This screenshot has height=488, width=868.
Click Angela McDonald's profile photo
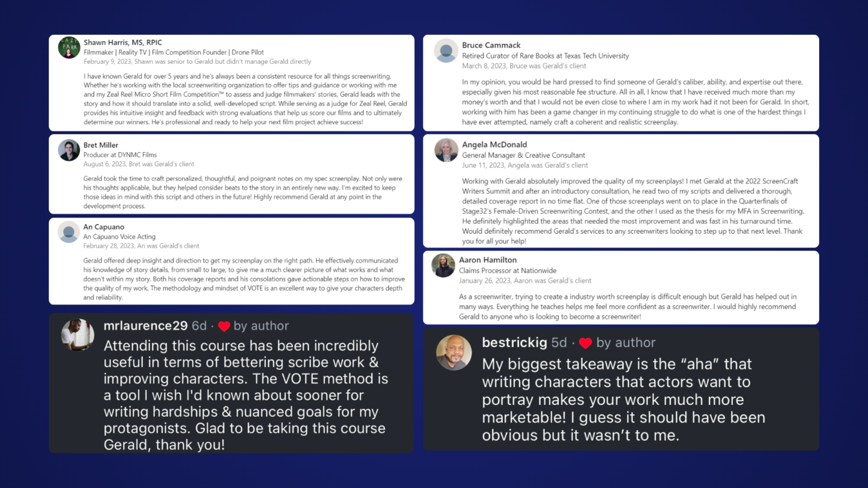coord(446,150)
